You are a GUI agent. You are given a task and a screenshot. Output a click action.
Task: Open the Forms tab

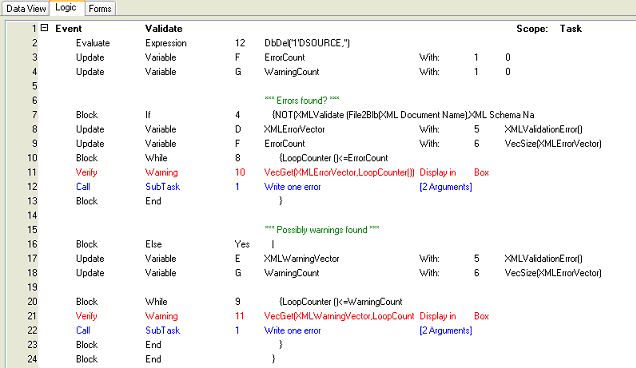click(100, 9)
